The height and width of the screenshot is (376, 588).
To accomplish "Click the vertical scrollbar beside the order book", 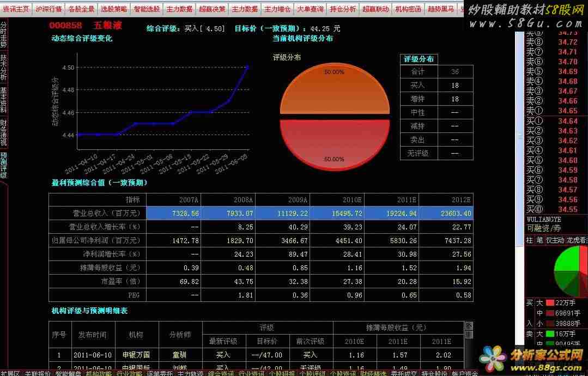I will (x=519, y=139).
